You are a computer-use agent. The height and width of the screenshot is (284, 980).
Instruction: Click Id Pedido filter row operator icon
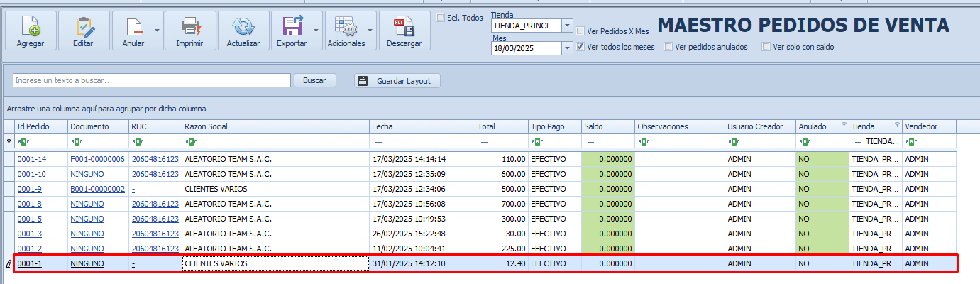(x=23, y=142)
